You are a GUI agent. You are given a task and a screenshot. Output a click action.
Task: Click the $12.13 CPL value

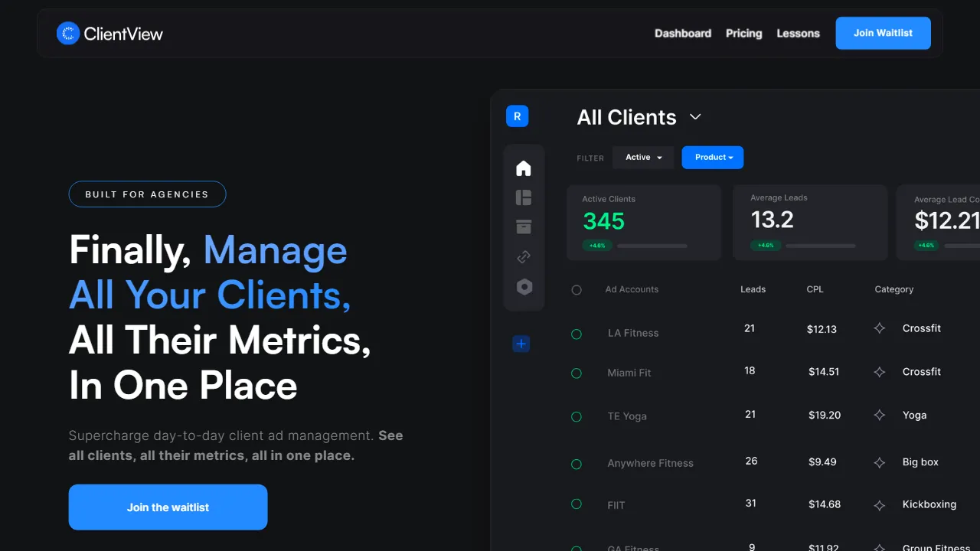pyautogui.click(x=822, y=329)
